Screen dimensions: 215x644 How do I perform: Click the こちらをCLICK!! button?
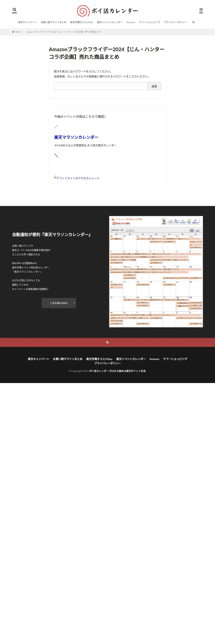[x=59, y=303]
